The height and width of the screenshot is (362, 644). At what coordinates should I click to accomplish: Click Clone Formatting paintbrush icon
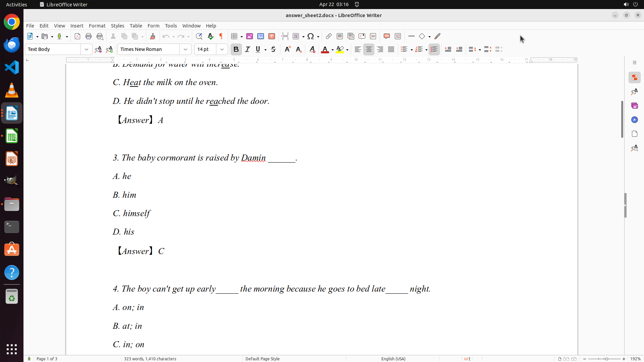click(153, 36)
